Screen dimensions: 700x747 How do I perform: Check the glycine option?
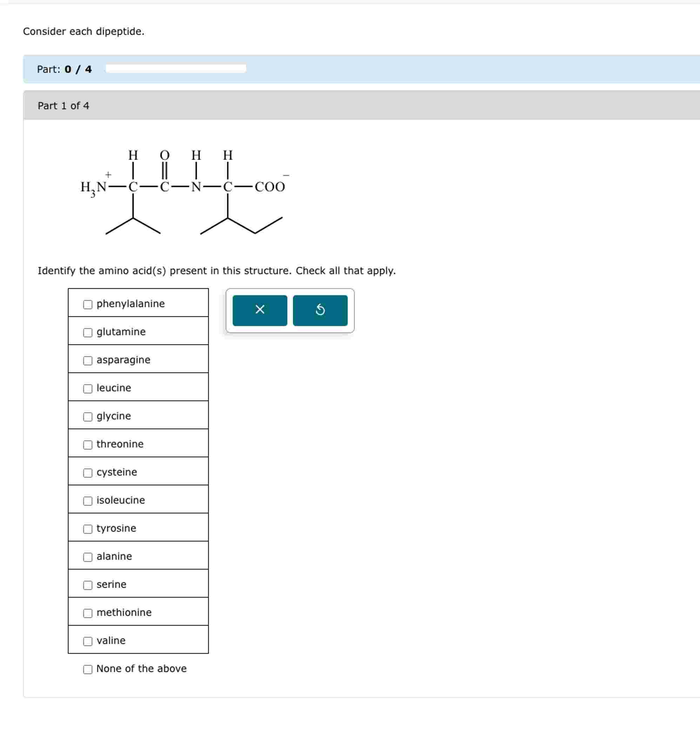(x=88, y=417)
